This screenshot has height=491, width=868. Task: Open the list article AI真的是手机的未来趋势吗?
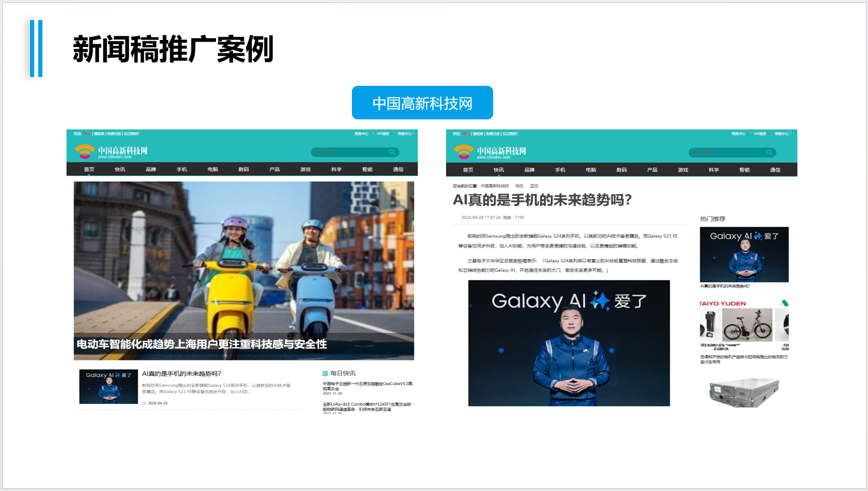tap(181, 373)
